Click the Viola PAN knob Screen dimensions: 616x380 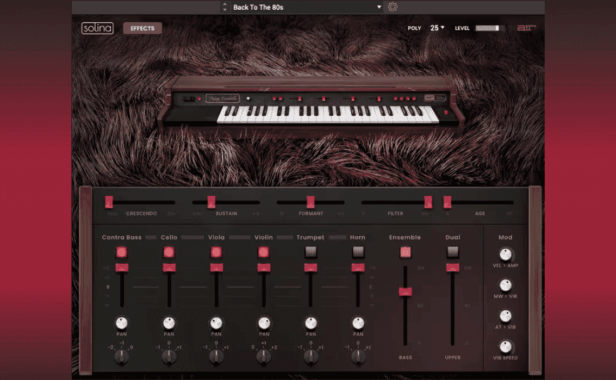click(x=216, y=323)
